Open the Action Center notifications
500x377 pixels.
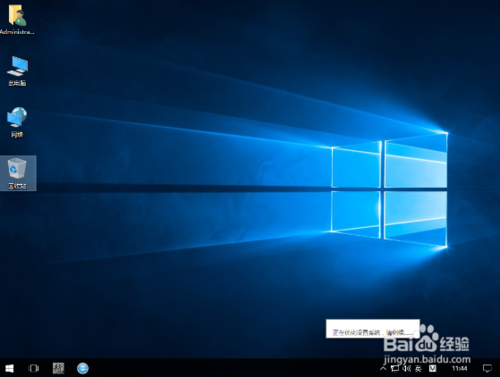pyautogui.click(x=487, y=368)
